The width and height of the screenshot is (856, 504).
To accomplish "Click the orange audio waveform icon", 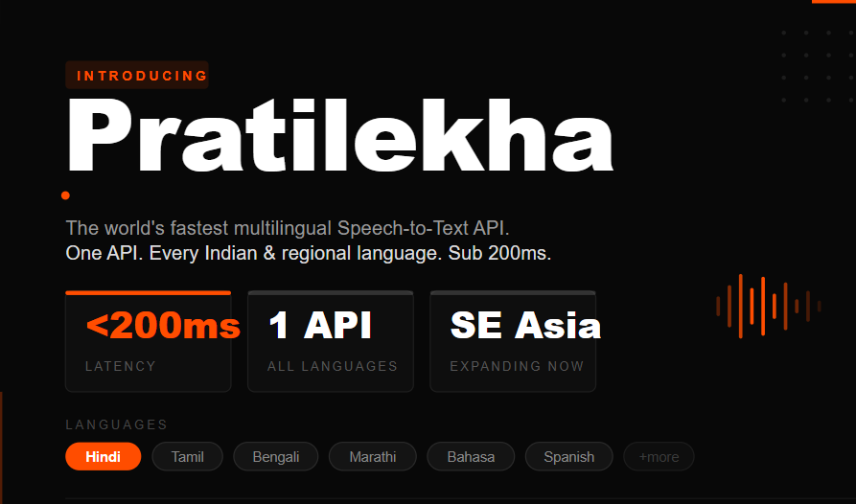I will pos(768,306).
